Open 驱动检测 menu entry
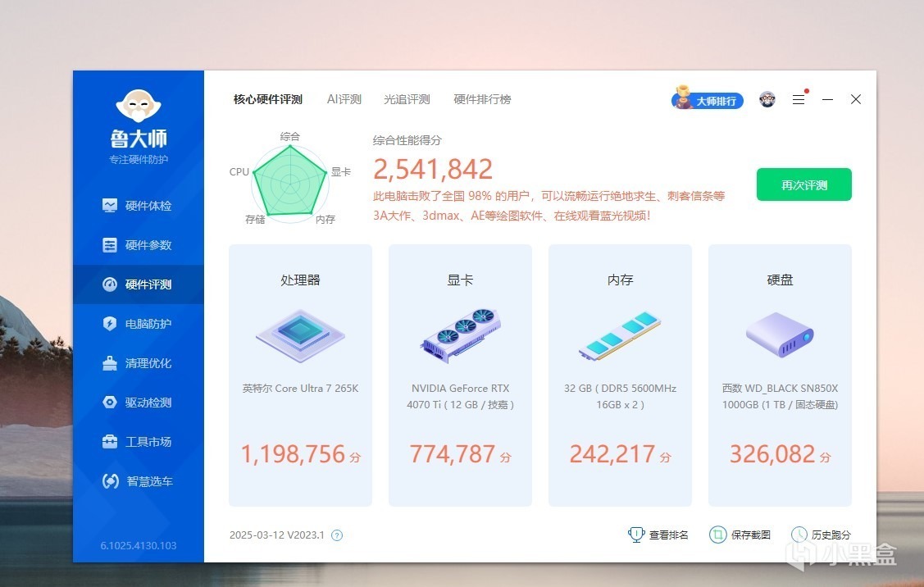Viewport: 924px width, 587px height. point(139,403)
